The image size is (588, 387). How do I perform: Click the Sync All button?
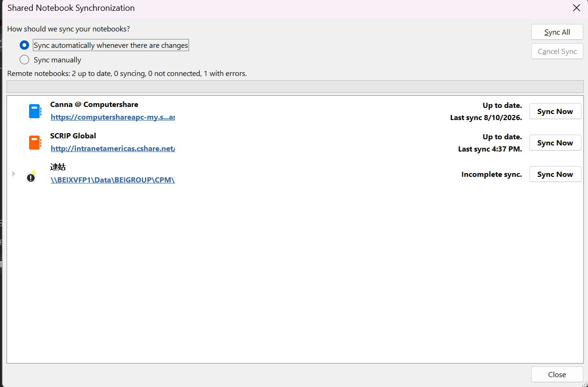tap(557, 32)
